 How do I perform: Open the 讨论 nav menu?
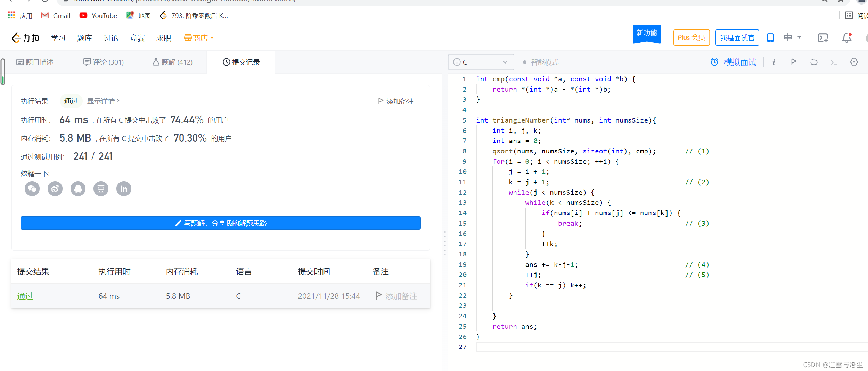111,38
